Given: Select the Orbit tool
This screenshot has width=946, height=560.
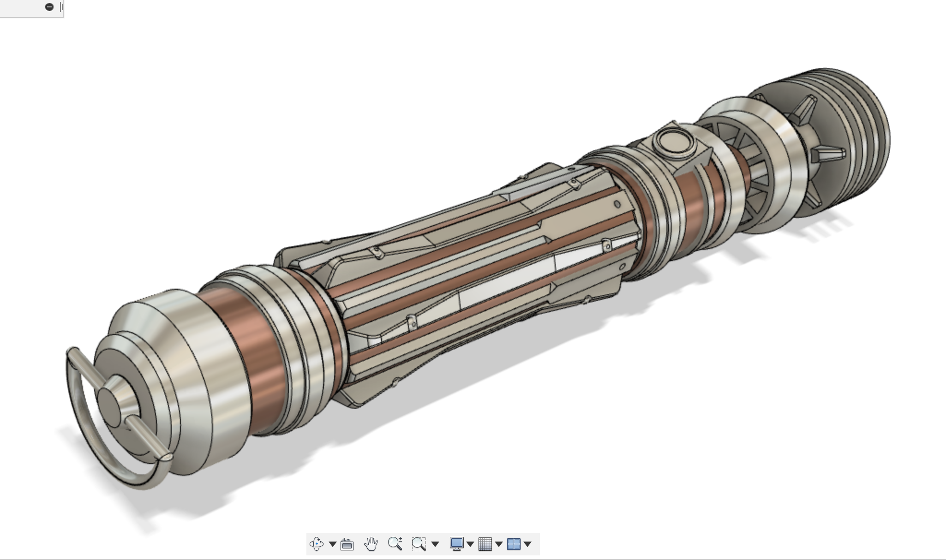Looking at the screenshot, I should (x=317, y=544).
